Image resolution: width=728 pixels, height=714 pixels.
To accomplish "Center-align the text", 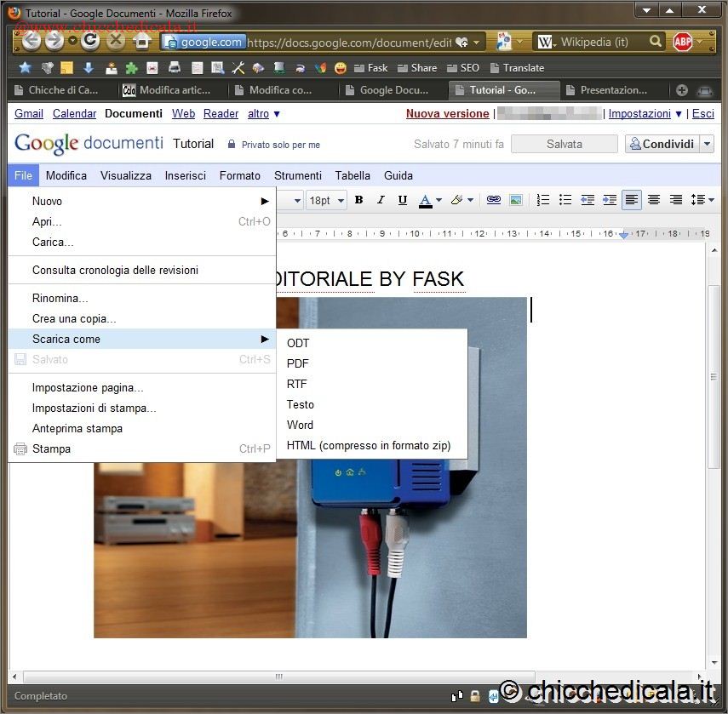I will pyautogui.click(x=654, y=200).
